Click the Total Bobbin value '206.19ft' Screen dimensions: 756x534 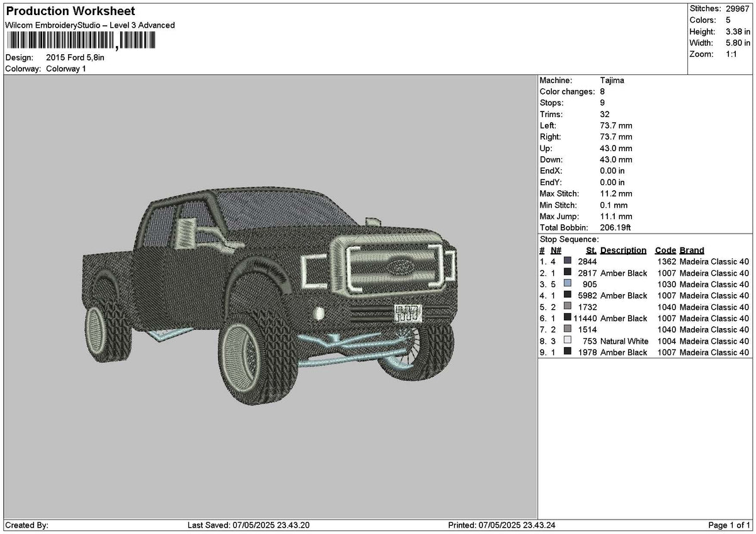(616, 228)
